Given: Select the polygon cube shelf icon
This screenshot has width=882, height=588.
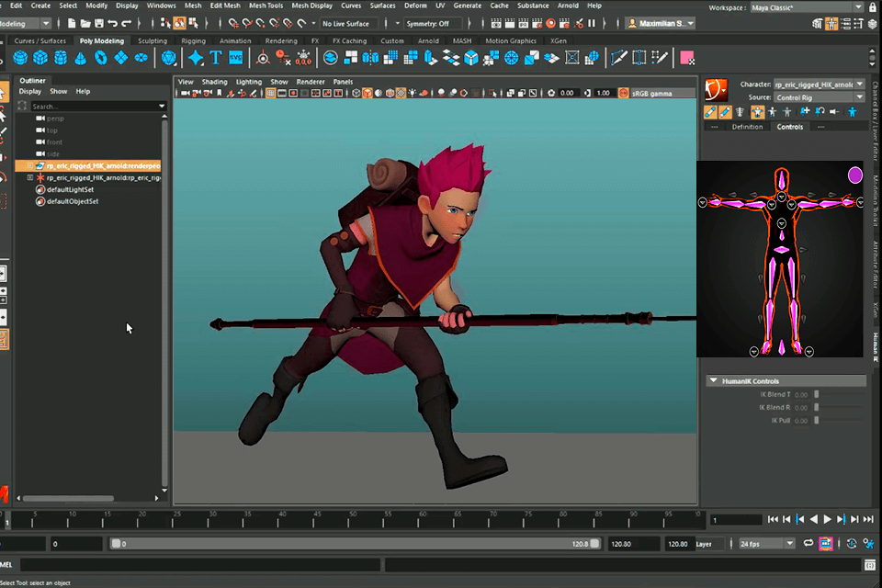Looking at the screenshot, I should click(39, 57).
